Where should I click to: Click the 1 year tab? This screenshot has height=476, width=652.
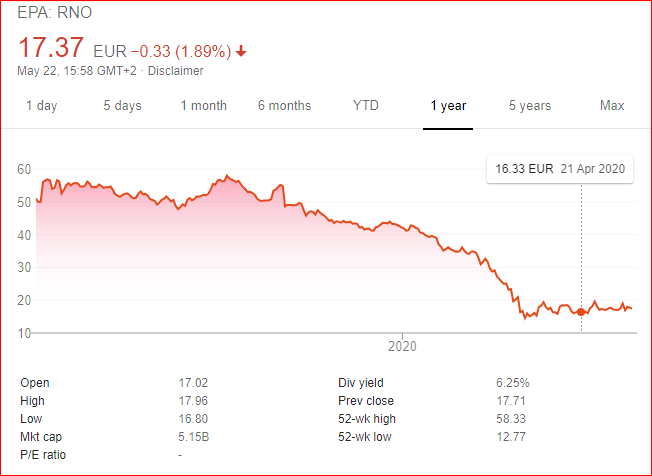tap(448, 106)
